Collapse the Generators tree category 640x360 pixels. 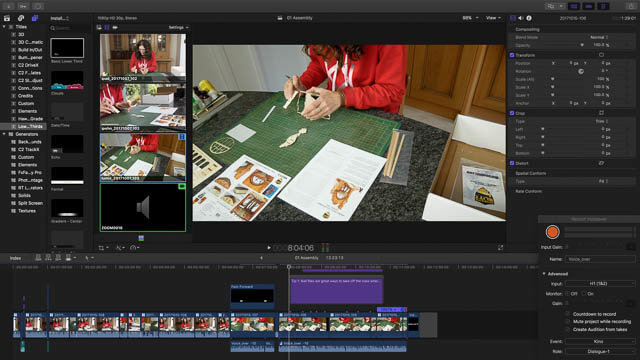(4, 134)
